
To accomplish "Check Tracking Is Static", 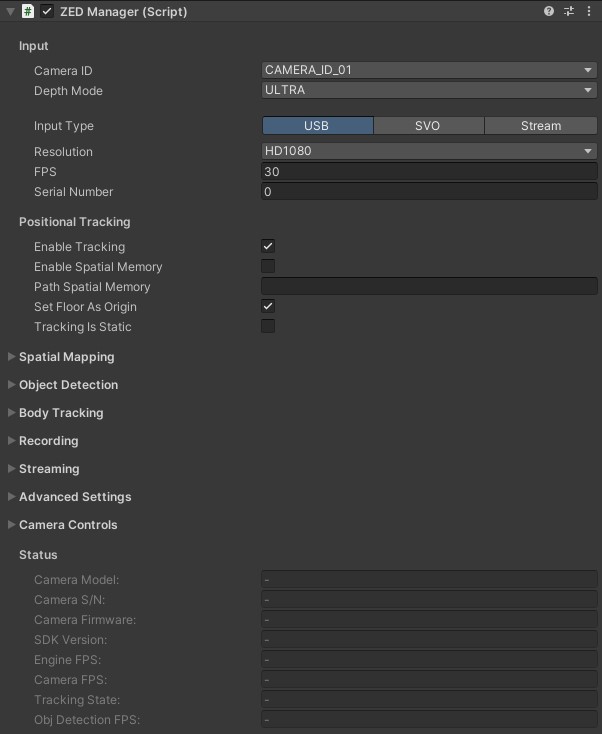I will pos(268,326).
